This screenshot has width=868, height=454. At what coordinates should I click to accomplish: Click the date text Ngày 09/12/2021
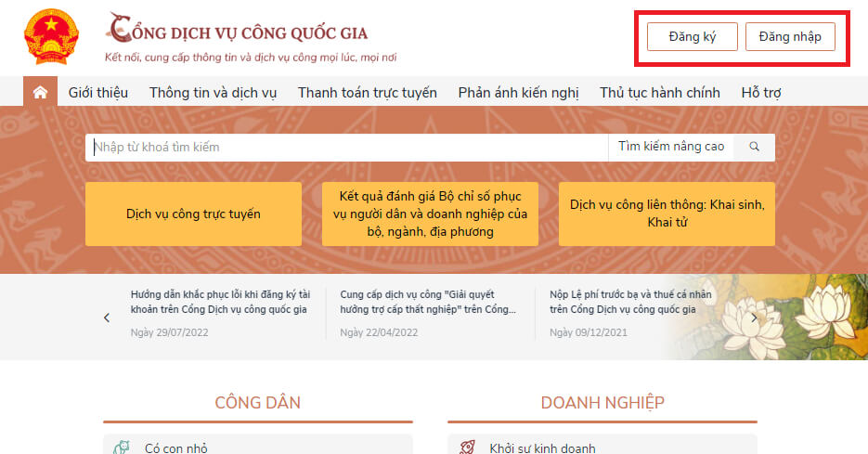(589, 332)
